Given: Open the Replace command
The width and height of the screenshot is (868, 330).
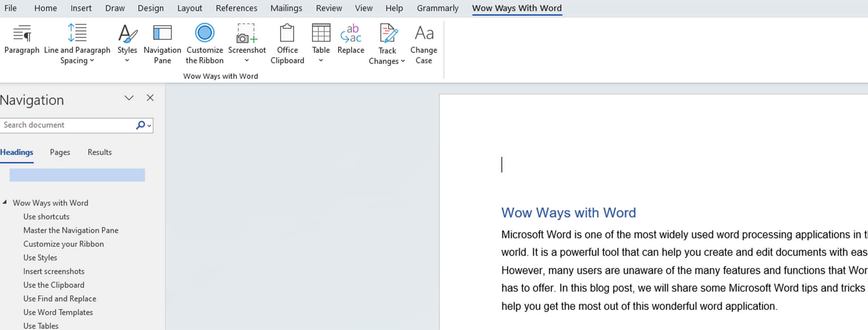Looking at the screenshot, I should point(351,39).
